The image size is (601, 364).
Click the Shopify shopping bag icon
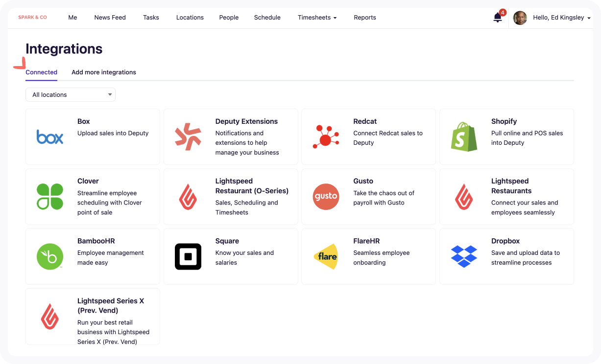pyautogui.click(x=464, y=137)
